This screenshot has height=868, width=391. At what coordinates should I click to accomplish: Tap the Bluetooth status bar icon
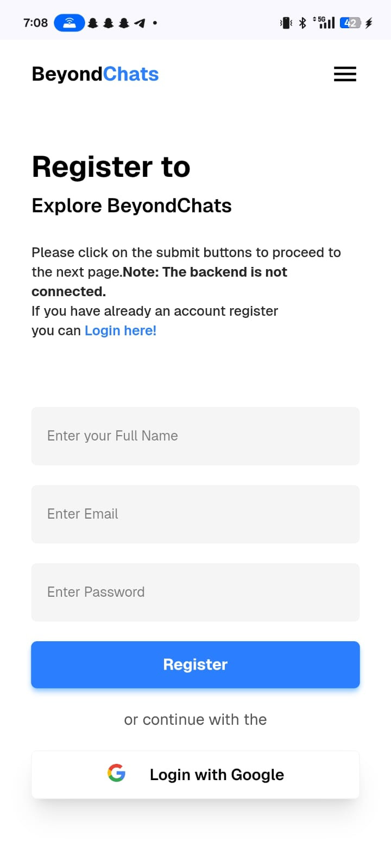302,23
